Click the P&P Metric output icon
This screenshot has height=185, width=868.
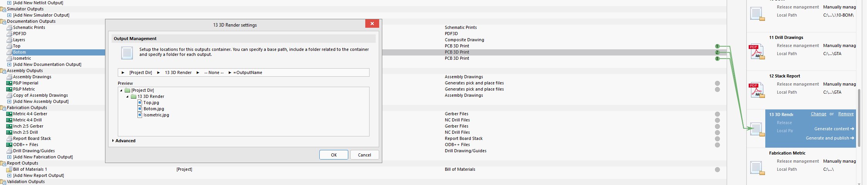(x=10, y=89)
